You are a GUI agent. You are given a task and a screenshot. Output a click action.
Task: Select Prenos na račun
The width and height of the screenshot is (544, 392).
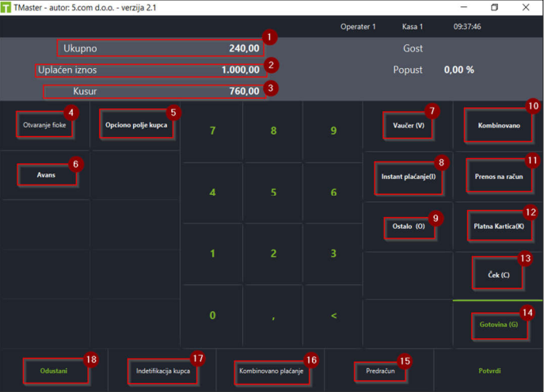499,177
